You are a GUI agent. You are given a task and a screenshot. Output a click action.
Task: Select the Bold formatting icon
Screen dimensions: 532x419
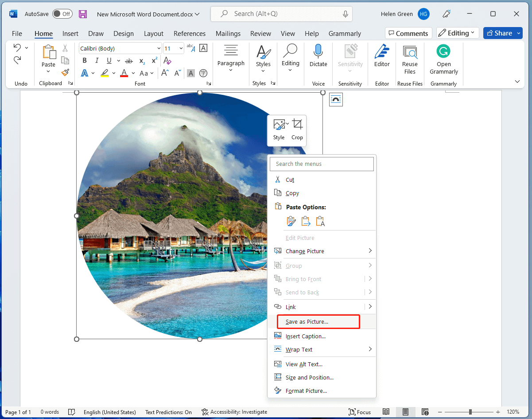85,61
